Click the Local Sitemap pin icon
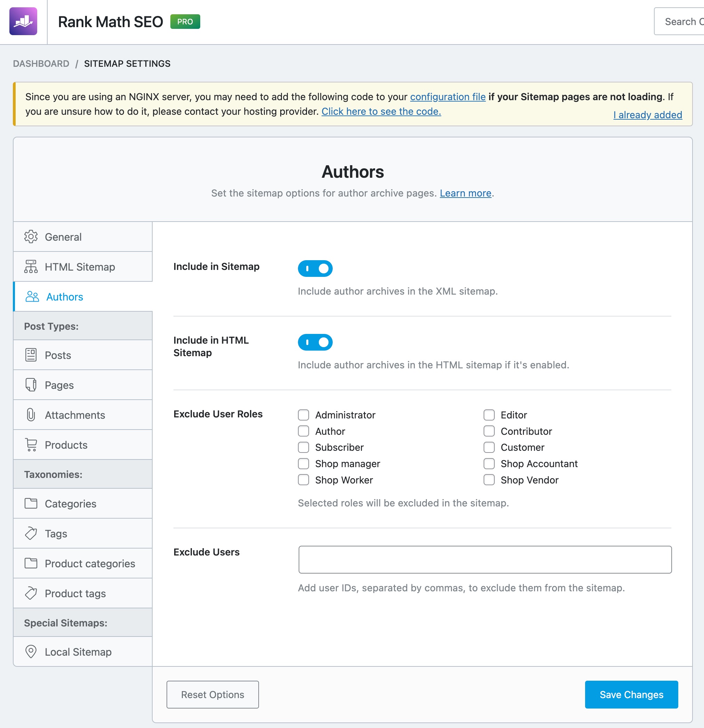The height and width of the screenshot is (728, 704). [31, 652]
